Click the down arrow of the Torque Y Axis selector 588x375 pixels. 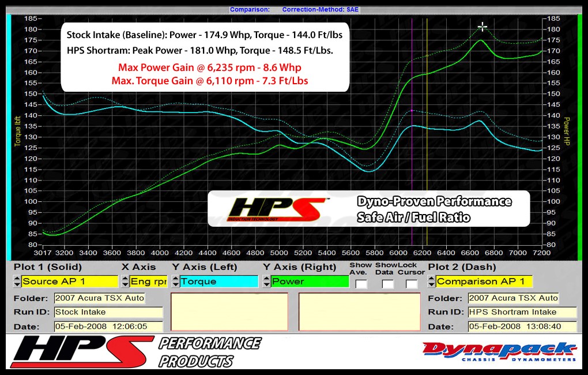tap(175, 284)
